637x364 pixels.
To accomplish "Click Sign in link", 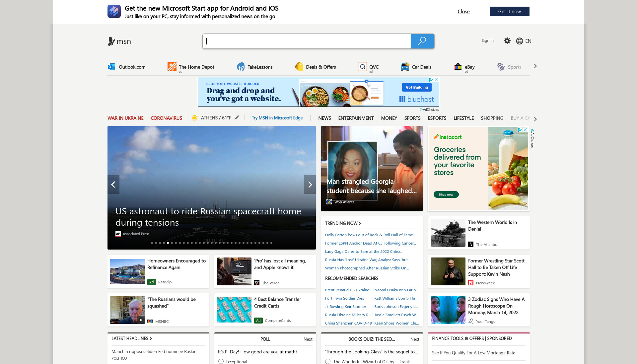I will click(487, 40).
